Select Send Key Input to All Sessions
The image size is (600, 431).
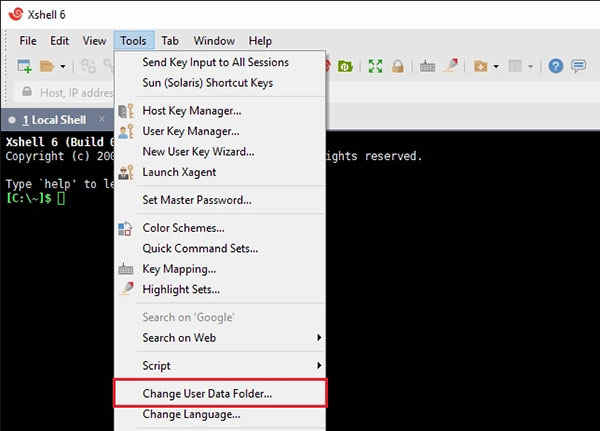pyautogui.click(x=220, y=62)
